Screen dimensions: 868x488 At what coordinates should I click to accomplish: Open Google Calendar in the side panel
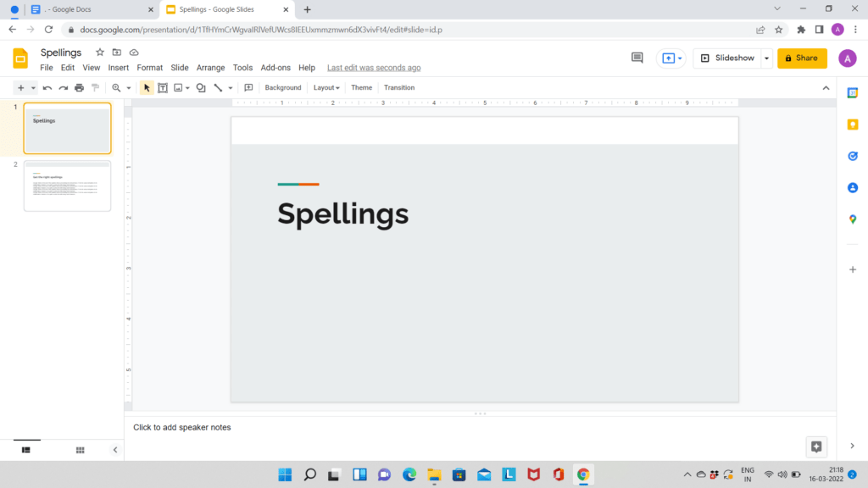(853, 93)
